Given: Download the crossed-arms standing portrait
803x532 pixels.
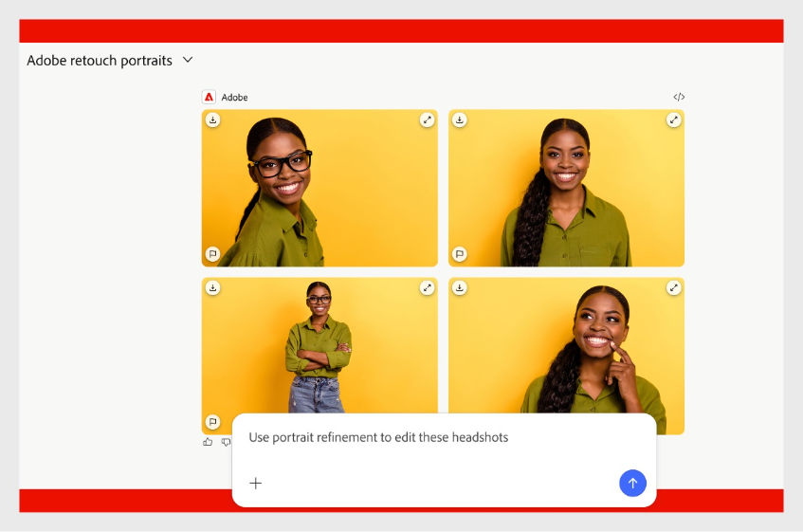Looking at the screenshot, I should click(213, 287).
